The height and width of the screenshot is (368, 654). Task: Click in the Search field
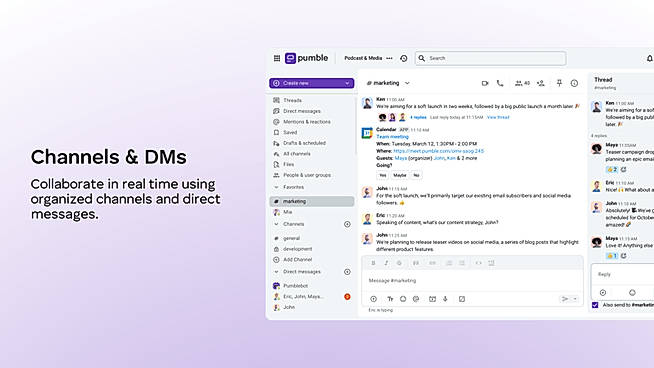click(x=490, y=58)
